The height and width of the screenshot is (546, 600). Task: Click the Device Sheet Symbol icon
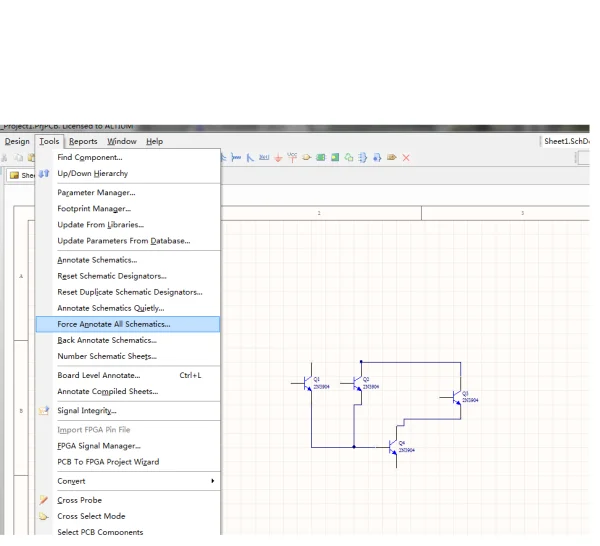tap(349, 157)
